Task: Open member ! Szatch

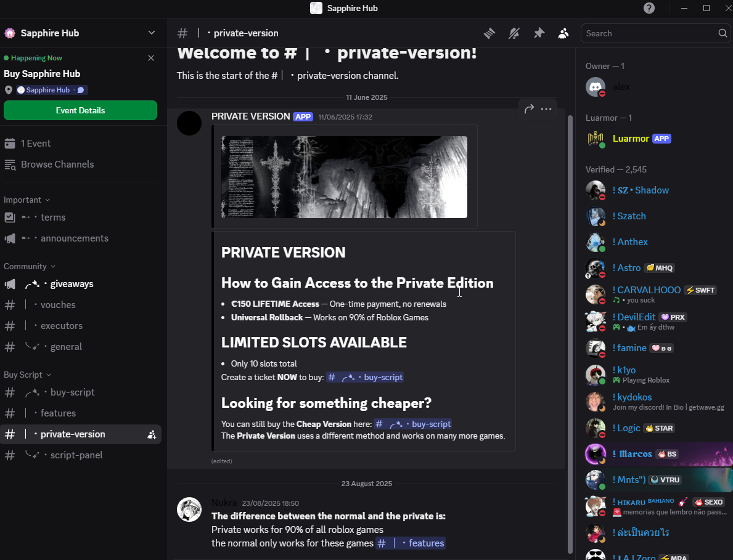Action: click(653, 216)
